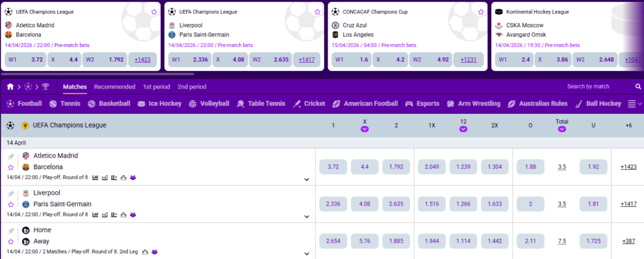644x259 pixels.
Task: Click the +1231 link in Cruz Azul card
Action: click(x=469, y=60)
